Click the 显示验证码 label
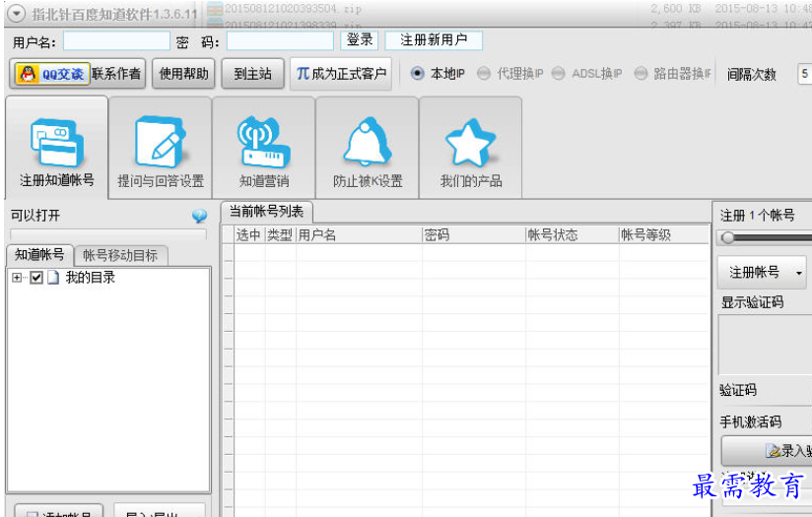812x517 pixels. coord(753,302)
